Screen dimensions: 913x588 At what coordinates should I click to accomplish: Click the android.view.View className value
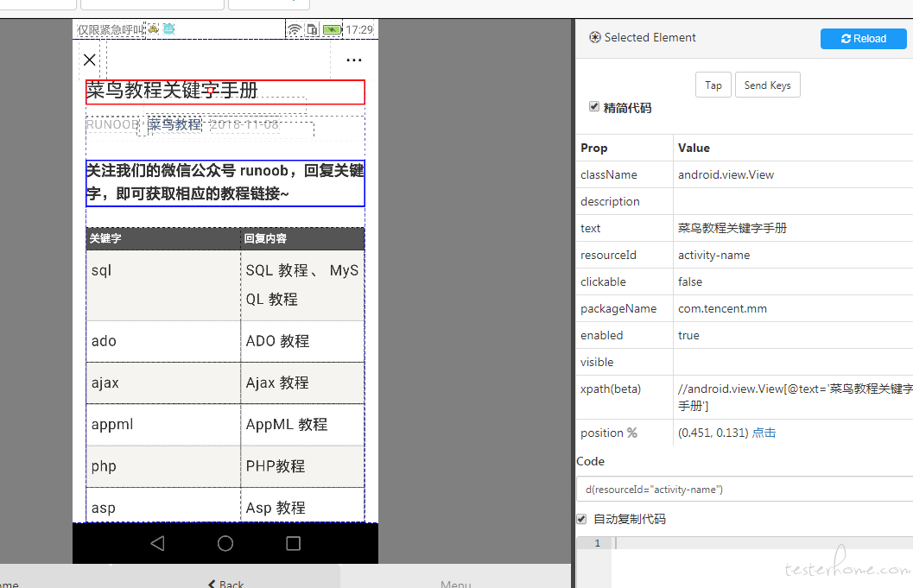(x=726, y=174)
